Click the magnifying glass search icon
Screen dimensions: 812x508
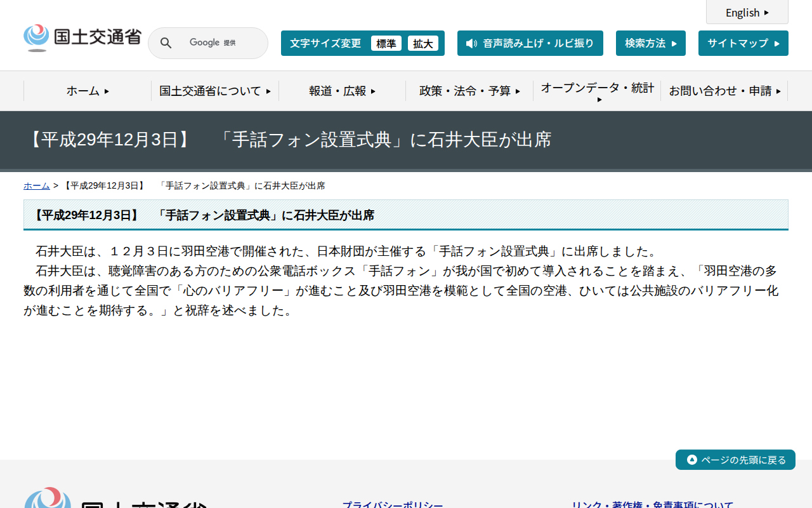(x=166, y=43)
